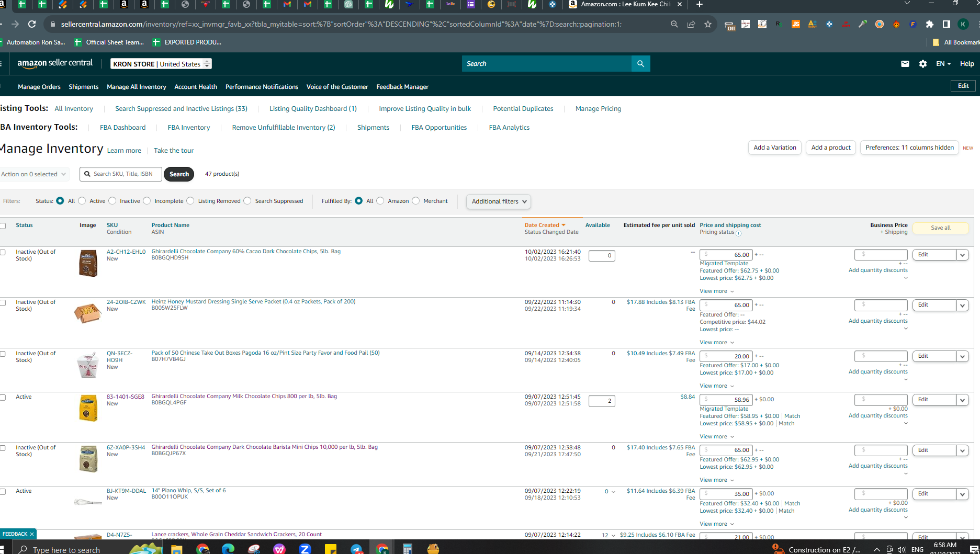Screen dimensions: 980x554
Task: Click available quantity field showing 2
Action: (602, 401)
